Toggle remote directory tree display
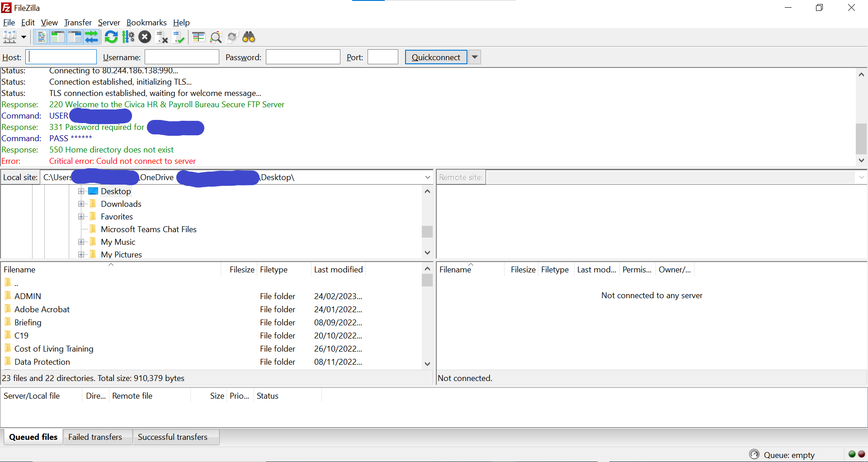868x462 pixels. [x=75, y=37]
